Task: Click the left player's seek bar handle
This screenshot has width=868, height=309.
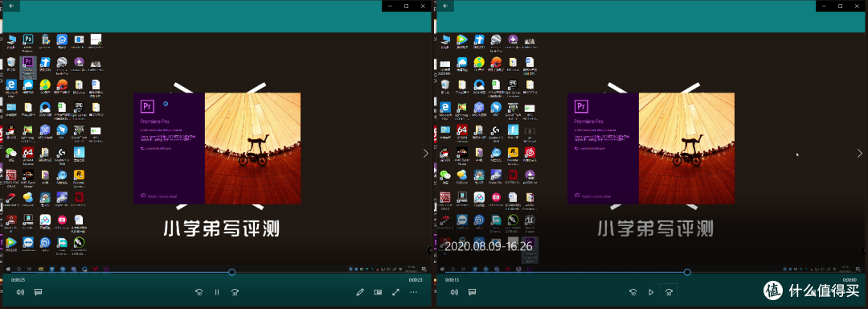Action: [232, 272]
